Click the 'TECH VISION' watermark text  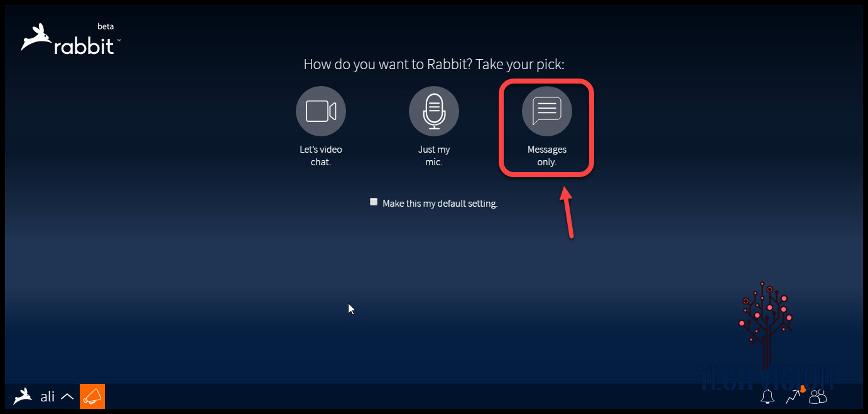[x=766, y=379]
